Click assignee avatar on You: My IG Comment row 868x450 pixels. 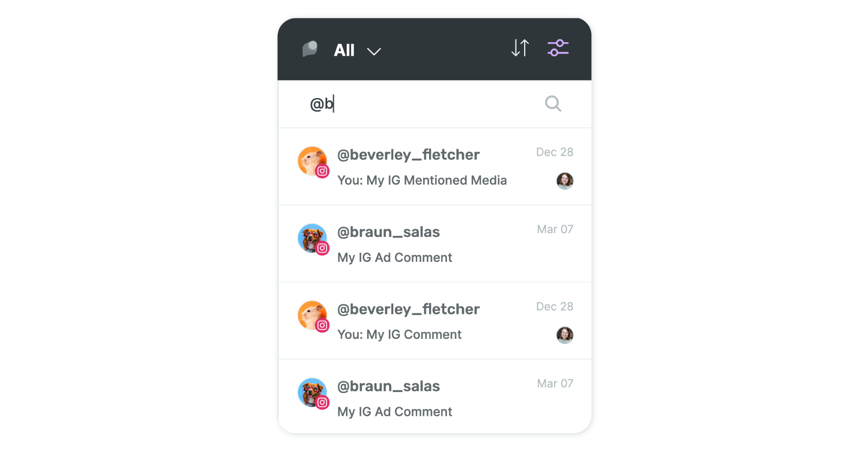[565, 335]
